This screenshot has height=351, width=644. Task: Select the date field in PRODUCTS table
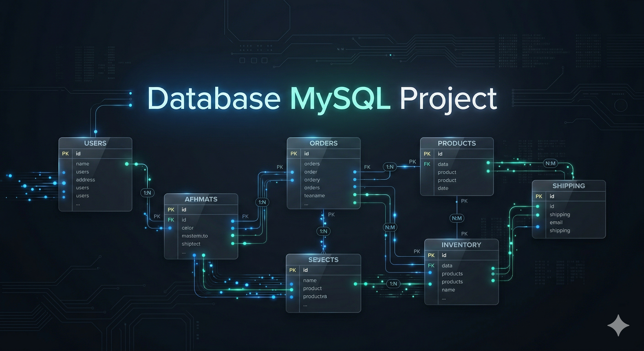pos(443,188)
